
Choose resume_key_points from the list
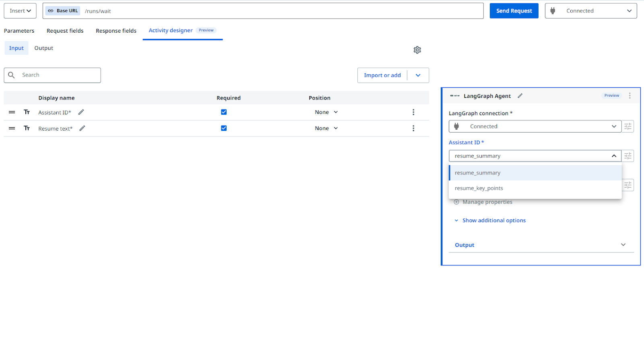pos(535,188)
